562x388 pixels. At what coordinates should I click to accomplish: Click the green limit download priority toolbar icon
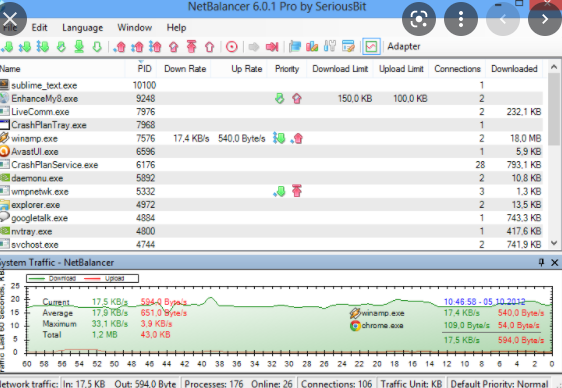(x=61, y=47)
